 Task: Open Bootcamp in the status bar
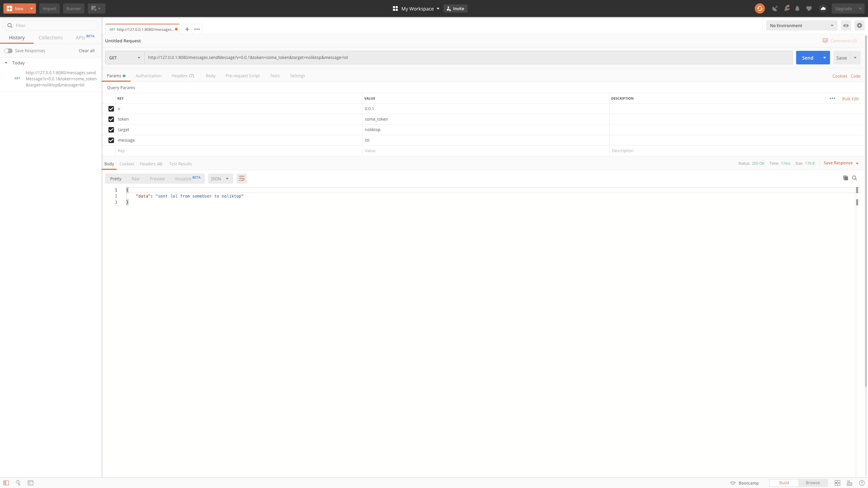click(x=744, y=483)
